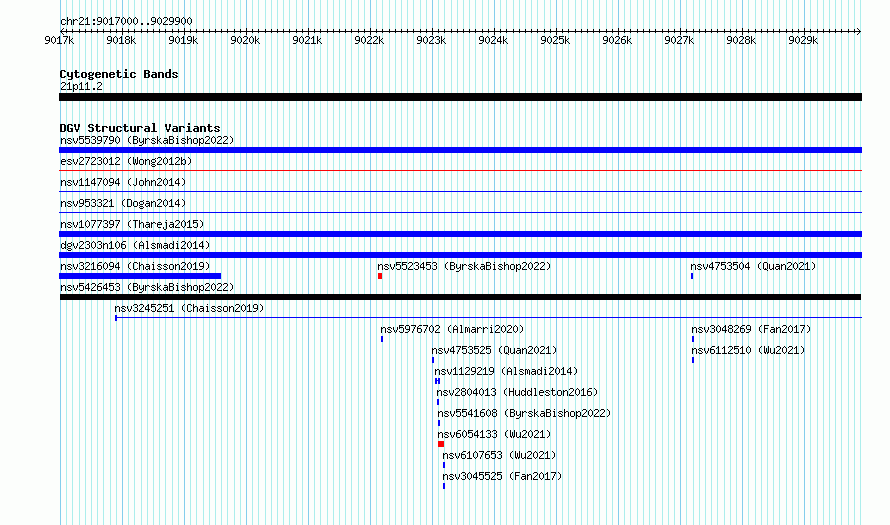
Task: Click nsv6054133 (Wu2021) label
Action: [x=494, y=434]
